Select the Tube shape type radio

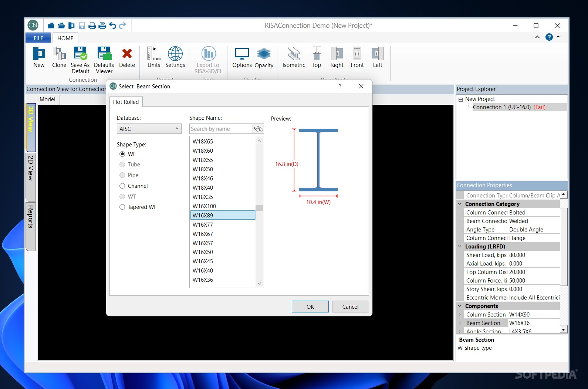click(x=122, y=164)
